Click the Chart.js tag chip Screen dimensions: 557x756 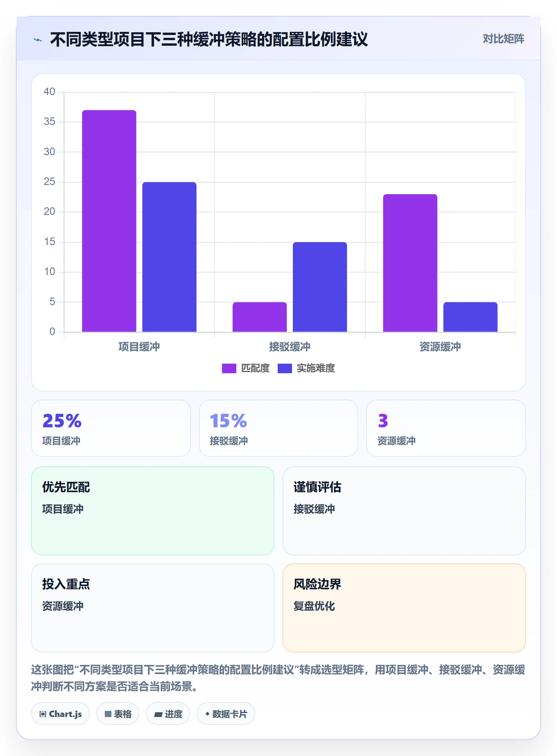(x=60, y=714)
